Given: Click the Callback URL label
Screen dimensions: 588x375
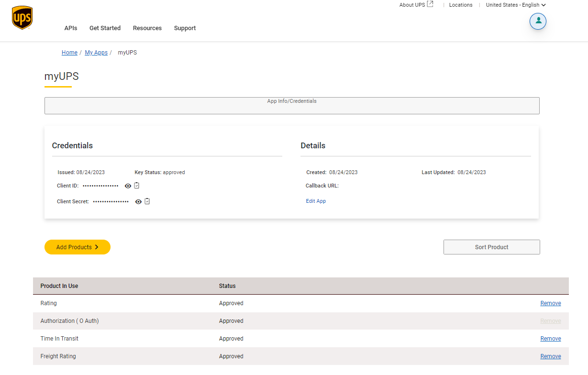Looking at the screenshot, I should point(322,186).
